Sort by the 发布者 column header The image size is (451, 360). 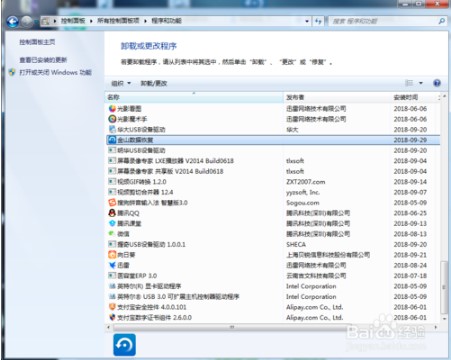[x=337, y=97]
